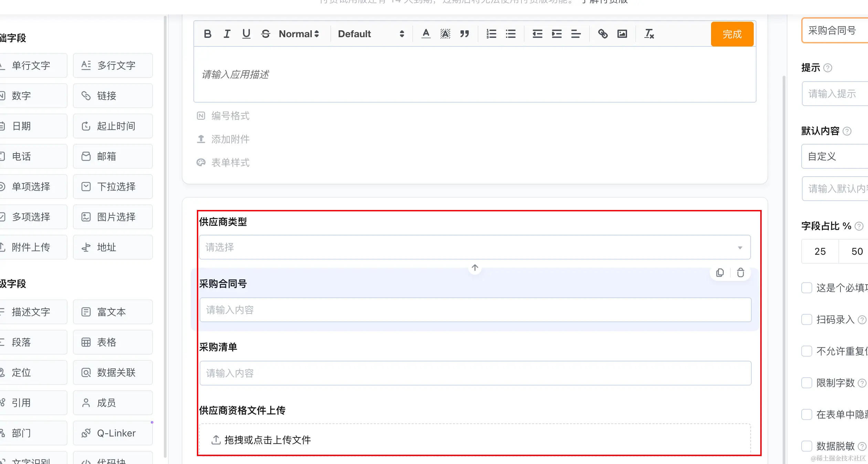Click the 添加附件 link
The width and height of the screenshot is (868, 464).
tap(230, 139)
